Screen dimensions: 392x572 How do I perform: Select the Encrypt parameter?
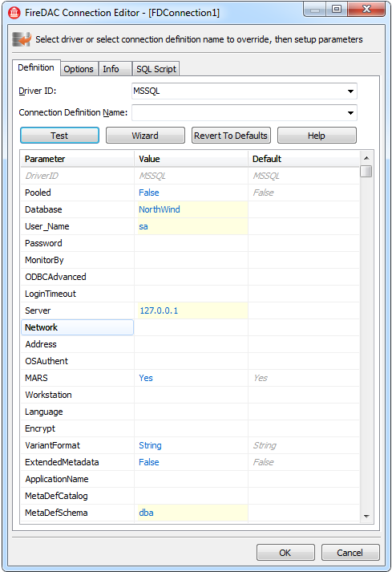[77, 428]
